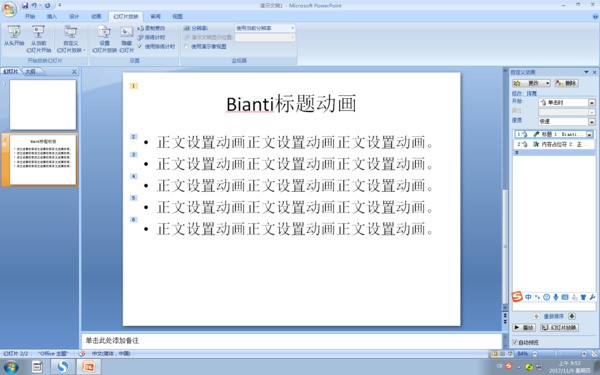Viewport: 600px width, 375px height.
Task: Start Slide Show view from status bar
Action: coord(510,354)
